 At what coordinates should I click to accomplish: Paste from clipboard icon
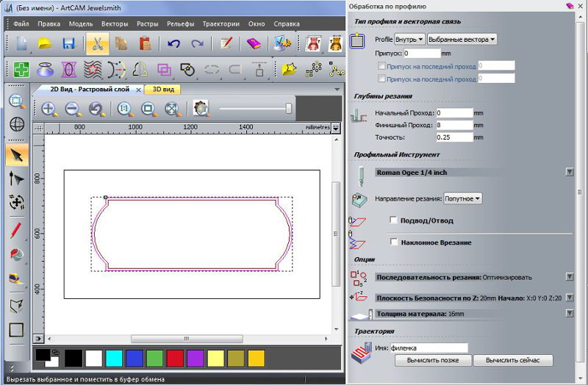tap(145, 44)
